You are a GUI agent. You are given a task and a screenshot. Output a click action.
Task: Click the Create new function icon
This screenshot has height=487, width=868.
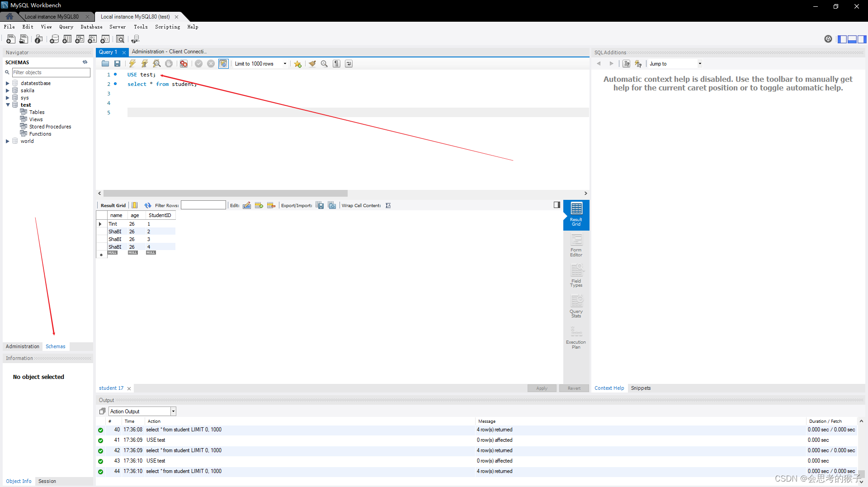[105, 39]
